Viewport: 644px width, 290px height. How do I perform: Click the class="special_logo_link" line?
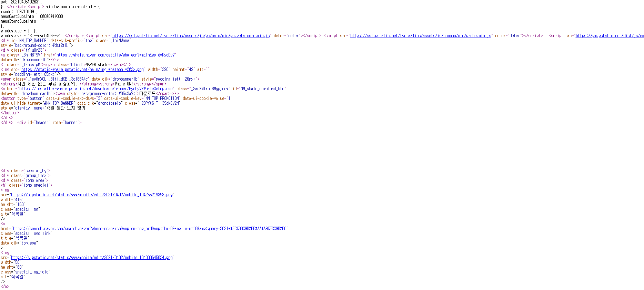tap(27, 234)
